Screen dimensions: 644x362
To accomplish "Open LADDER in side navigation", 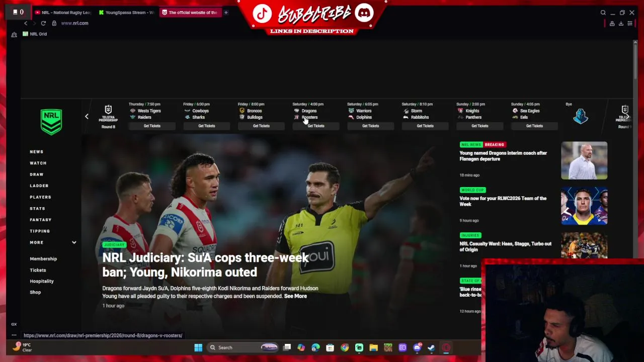I will coord(39,186).
